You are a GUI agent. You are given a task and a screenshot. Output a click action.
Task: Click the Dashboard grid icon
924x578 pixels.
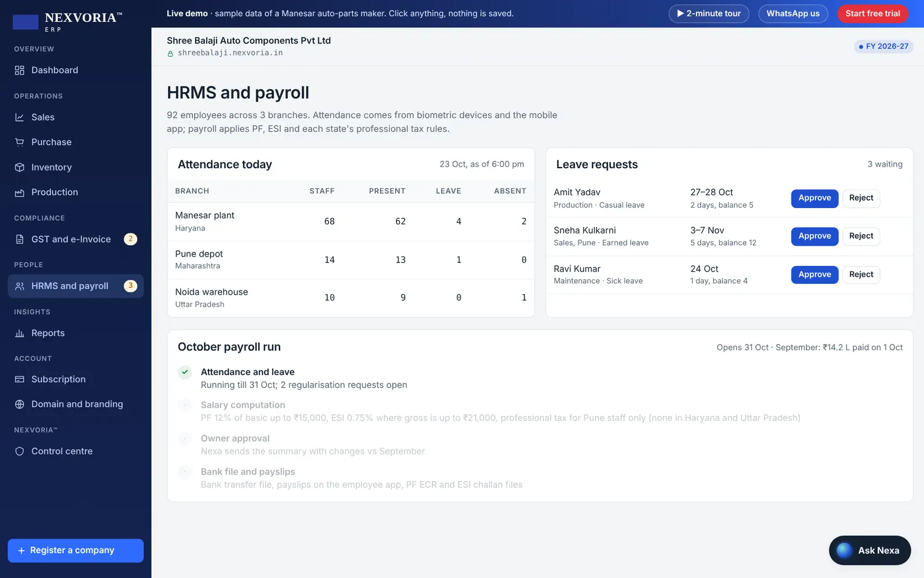click(20, 71)
